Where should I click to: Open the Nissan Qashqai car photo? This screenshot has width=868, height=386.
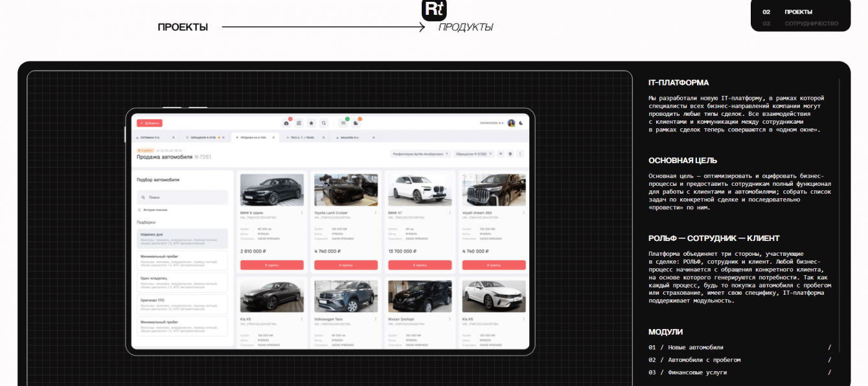[420, 296]
